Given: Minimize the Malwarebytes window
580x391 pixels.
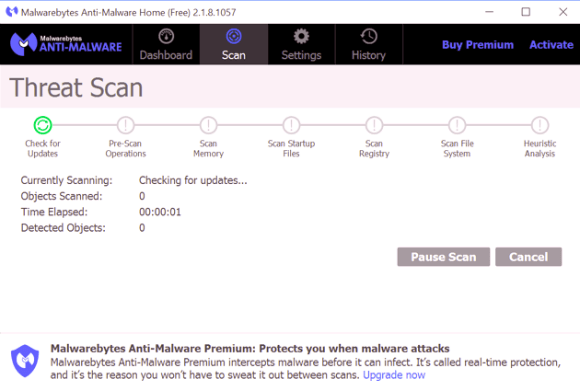Looking at the screenshot, I should 489,12.
